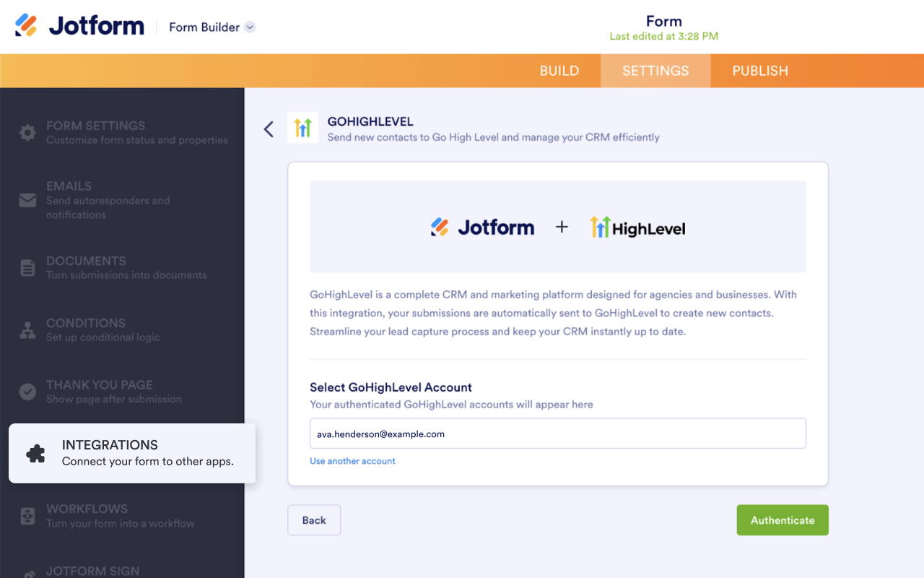
Task: Open the GoHighLevel account selector field
Action: pyautogui.click(x=557, y=433)
